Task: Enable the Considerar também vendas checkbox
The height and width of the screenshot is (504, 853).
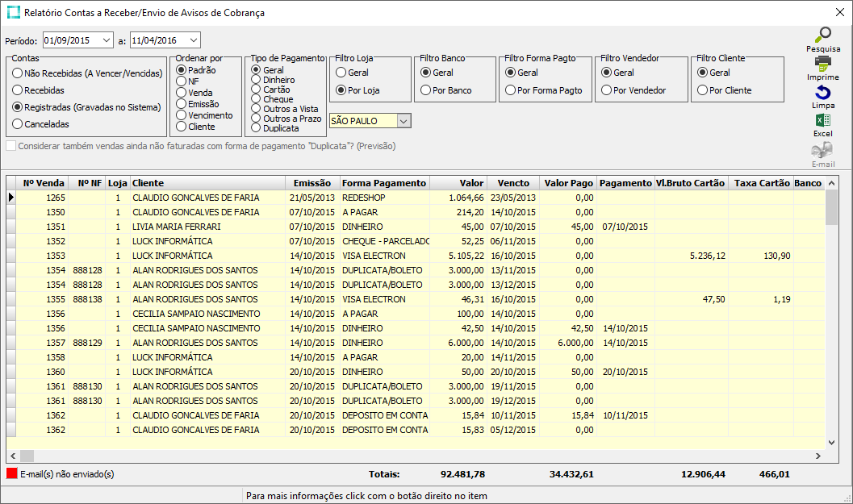Action: pos(11,147)
